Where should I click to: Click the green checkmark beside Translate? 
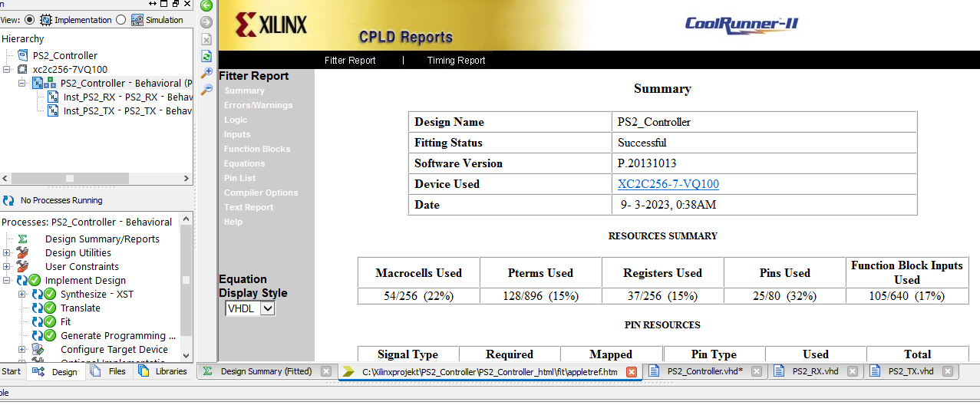click(x=50, y=308)
